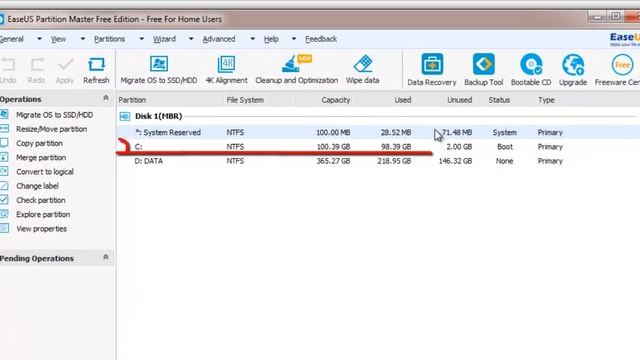Screen dimensions: 640x360
Task: Click the 100.39 GB capacity value
Action: (333, 147)
